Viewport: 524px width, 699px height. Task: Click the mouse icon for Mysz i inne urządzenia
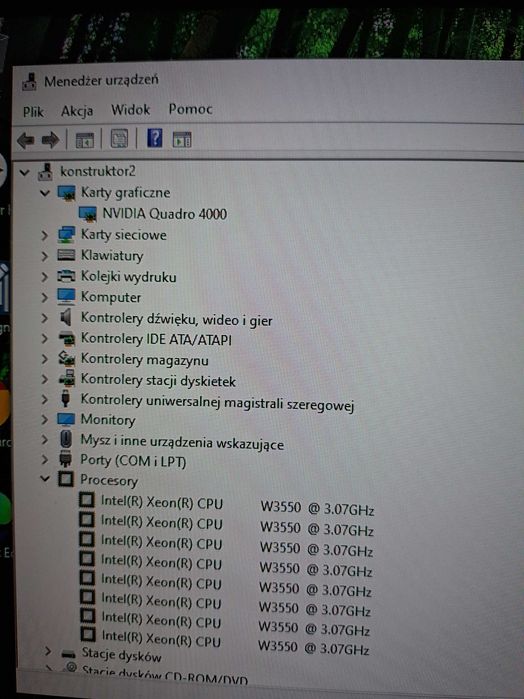(x=66, y=439)
